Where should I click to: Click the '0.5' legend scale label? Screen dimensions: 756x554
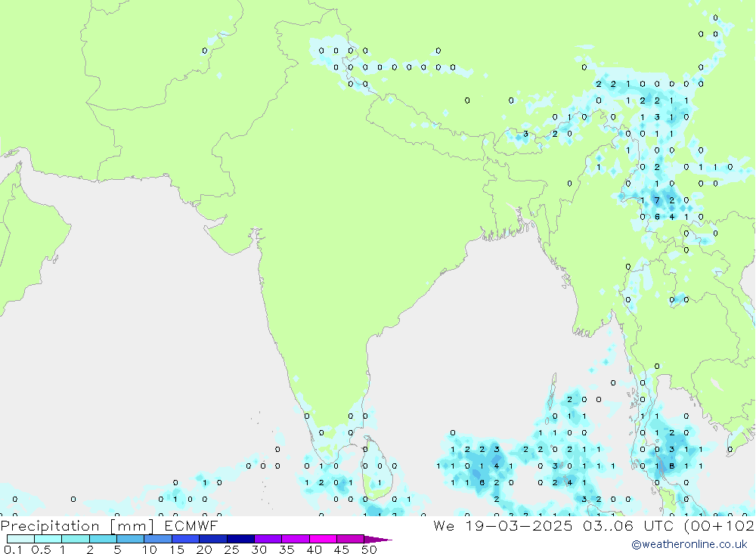tap(41, 549)
